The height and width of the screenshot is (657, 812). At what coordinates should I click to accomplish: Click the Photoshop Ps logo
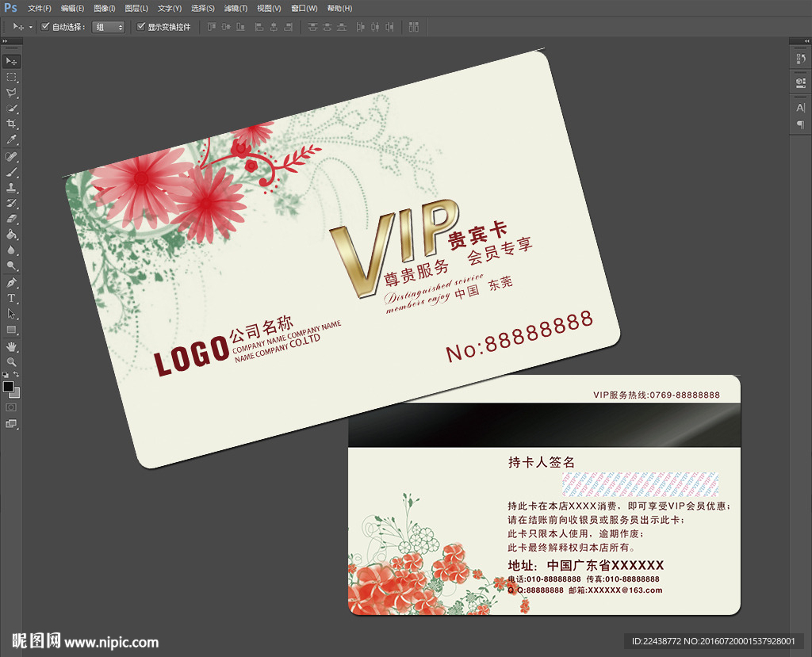tap(10, 8)
